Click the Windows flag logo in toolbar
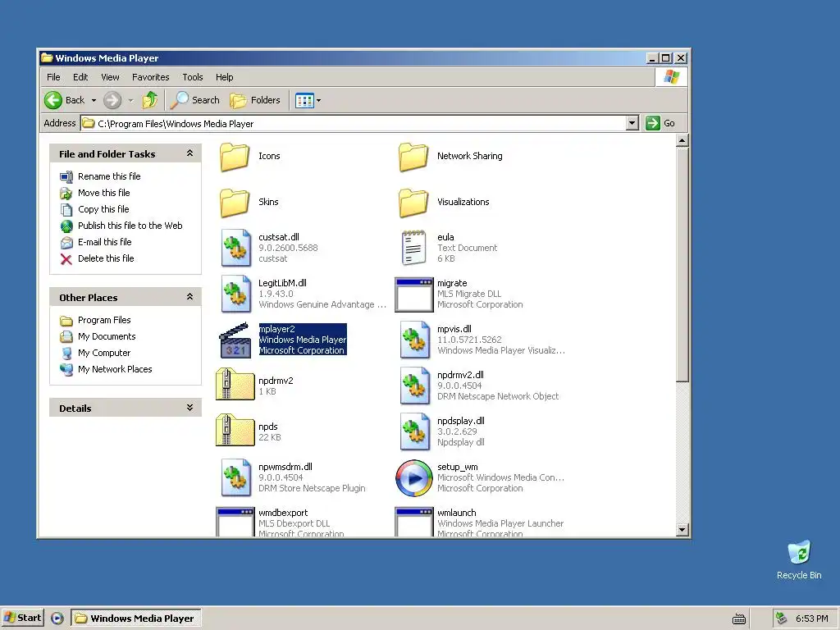Viewport: 840px width, 630px height. [671, 77]
